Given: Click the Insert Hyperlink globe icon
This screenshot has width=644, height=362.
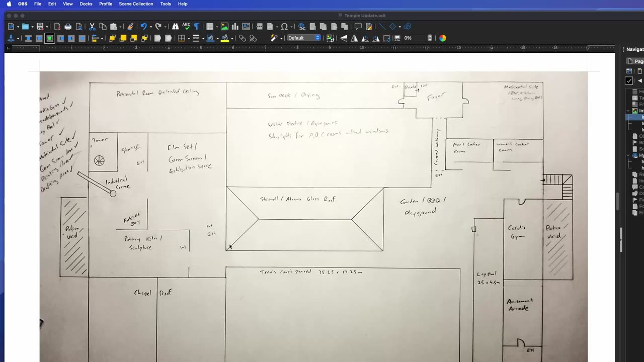Looking at the screenshot, I should (x=302, y=26).
